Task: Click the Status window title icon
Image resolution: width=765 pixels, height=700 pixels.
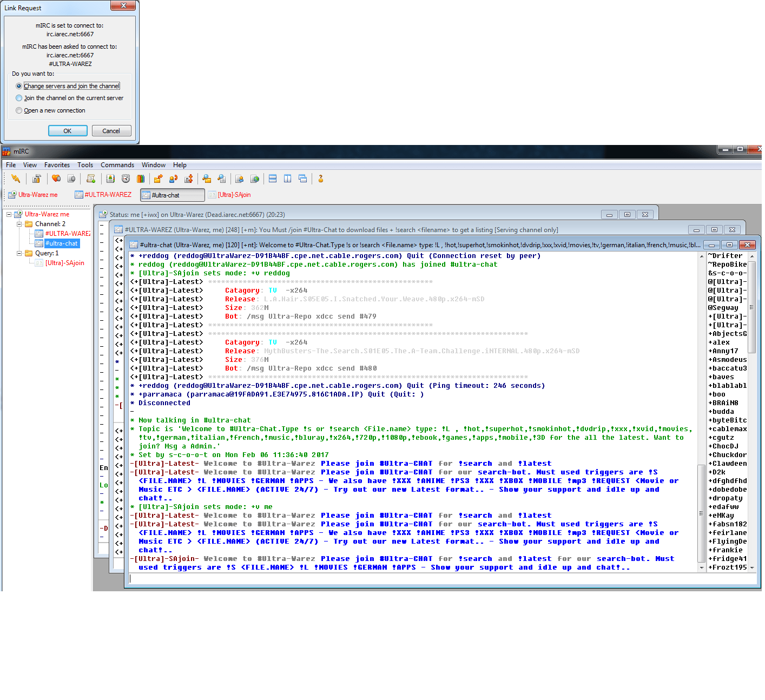Action: point(103,215)
